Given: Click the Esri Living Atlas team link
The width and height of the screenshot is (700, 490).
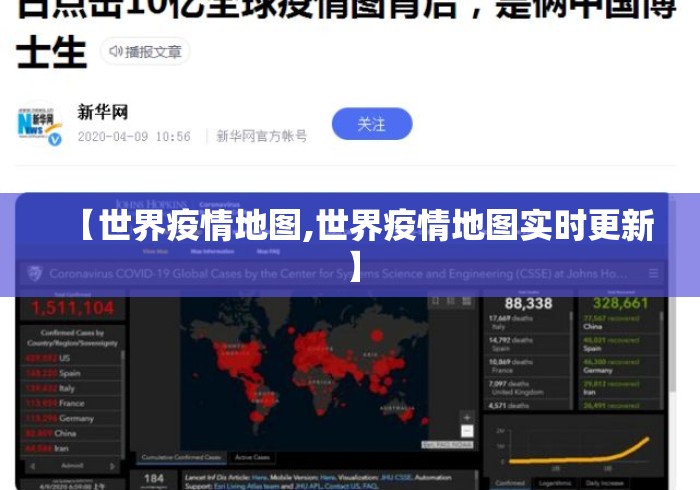Looking at the screenshot, I should (246, 486).
